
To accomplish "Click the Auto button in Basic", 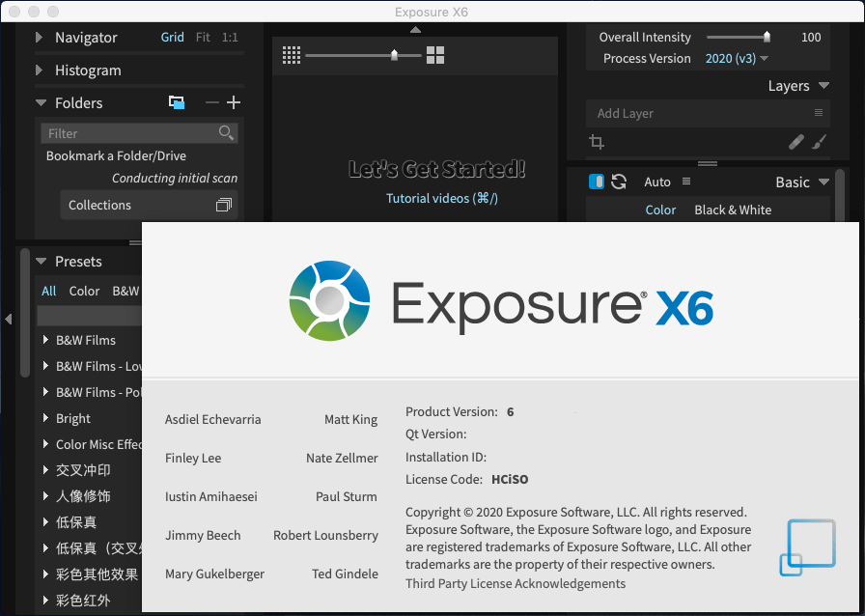I will [657, 182].
